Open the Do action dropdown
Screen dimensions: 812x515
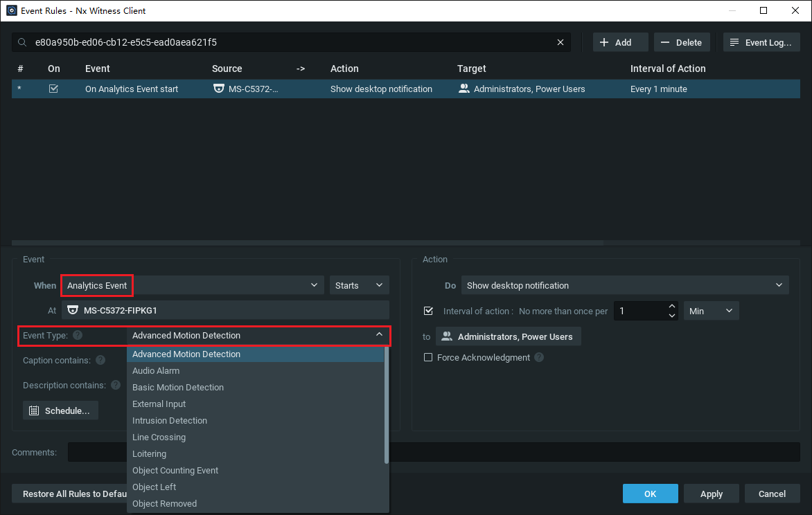point(625,285)
